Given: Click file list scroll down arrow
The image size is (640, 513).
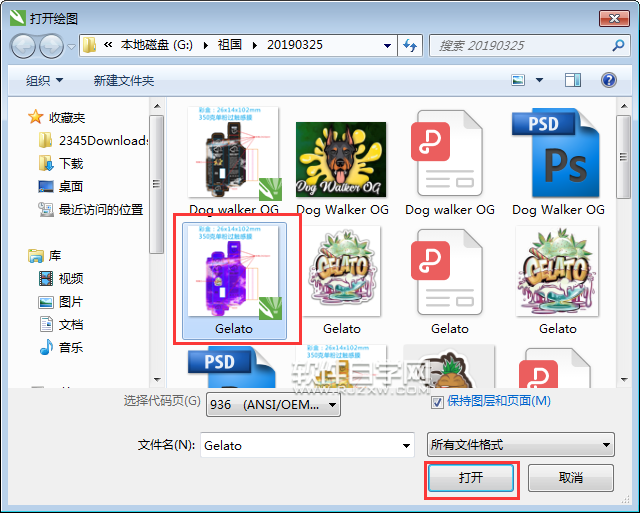Looking at the screenshot, I should (624, 379).
